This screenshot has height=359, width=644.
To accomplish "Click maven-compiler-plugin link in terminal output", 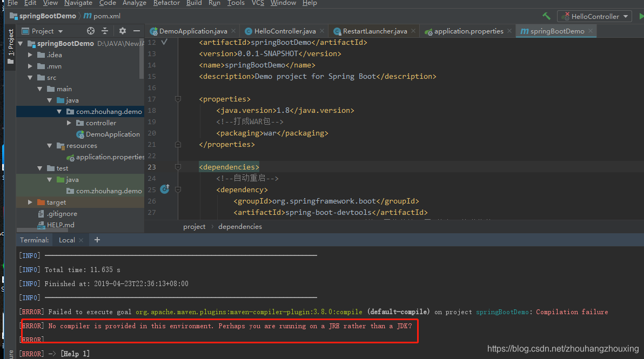I will pos(249,312).
